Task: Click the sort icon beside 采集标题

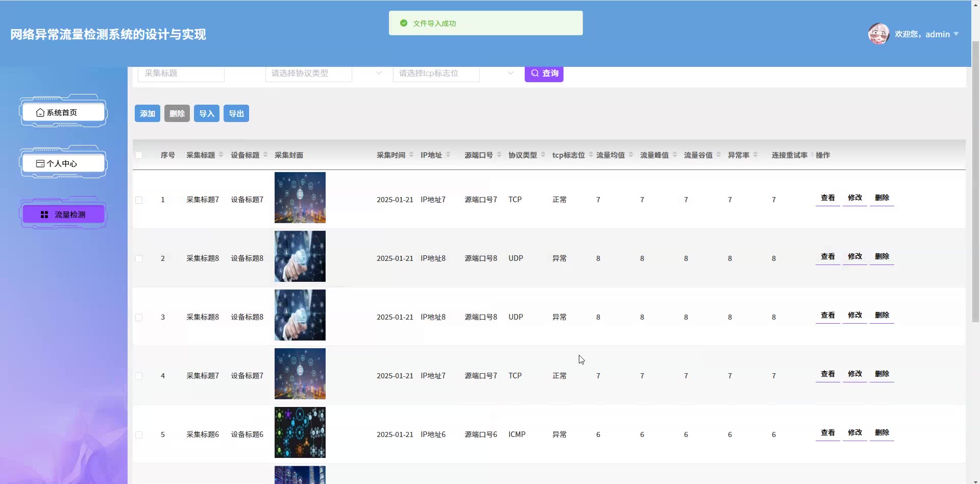Action: point(221,155)
